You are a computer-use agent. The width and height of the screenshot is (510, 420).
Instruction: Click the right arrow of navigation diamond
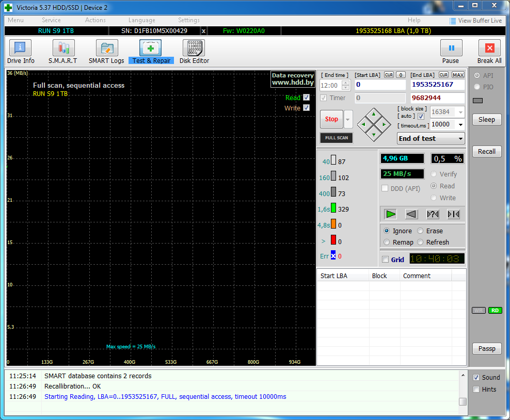pyautogui.click(x=384, y=124)
